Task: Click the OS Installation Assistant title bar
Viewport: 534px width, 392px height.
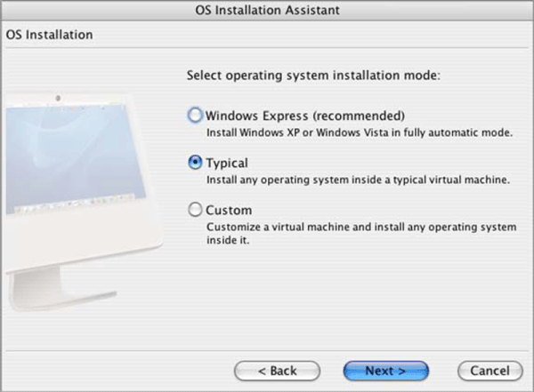Action: [x=266, y=11]
